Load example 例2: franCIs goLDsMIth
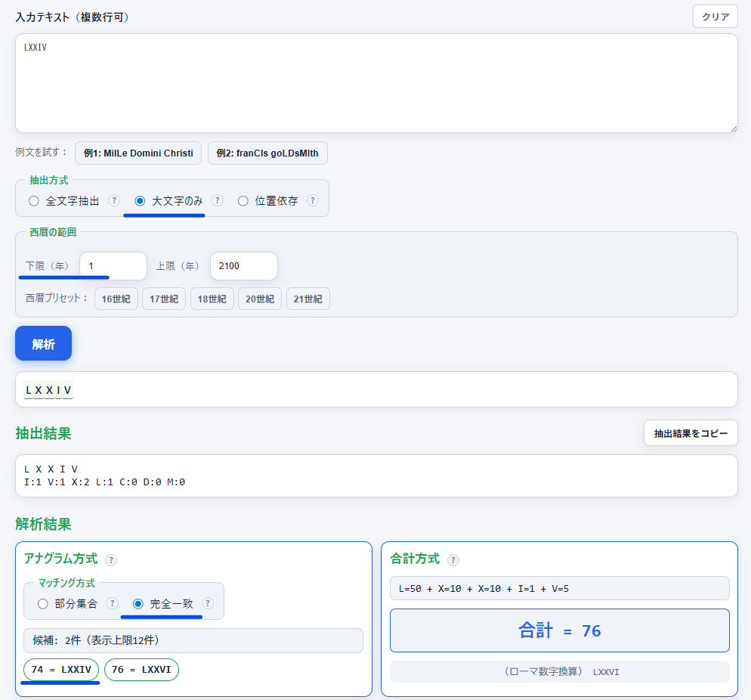 pos(267,153)
